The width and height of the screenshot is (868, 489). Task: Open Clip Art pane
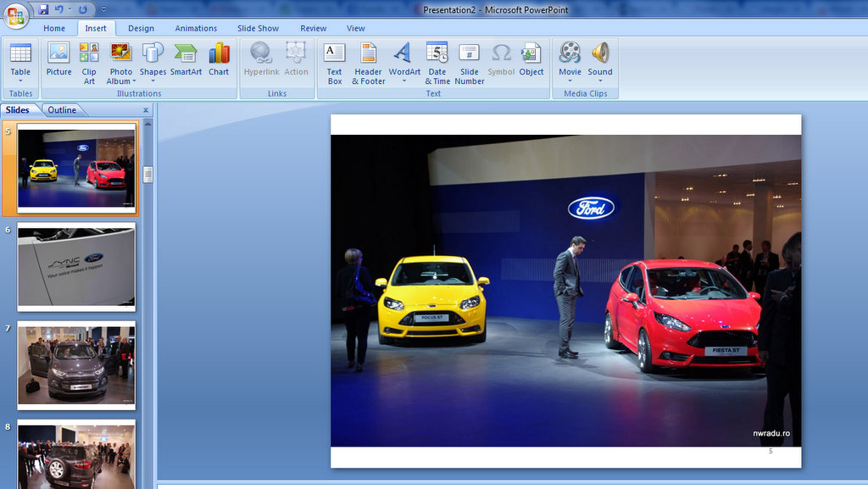click(89, 63)
